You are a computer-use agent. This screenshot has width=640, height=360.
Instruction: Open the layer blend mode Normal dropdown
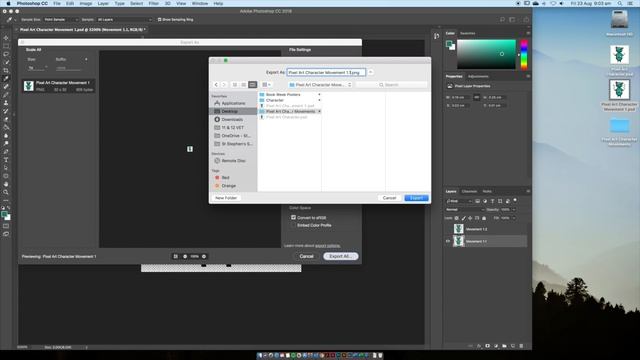[x=465, y=209]
